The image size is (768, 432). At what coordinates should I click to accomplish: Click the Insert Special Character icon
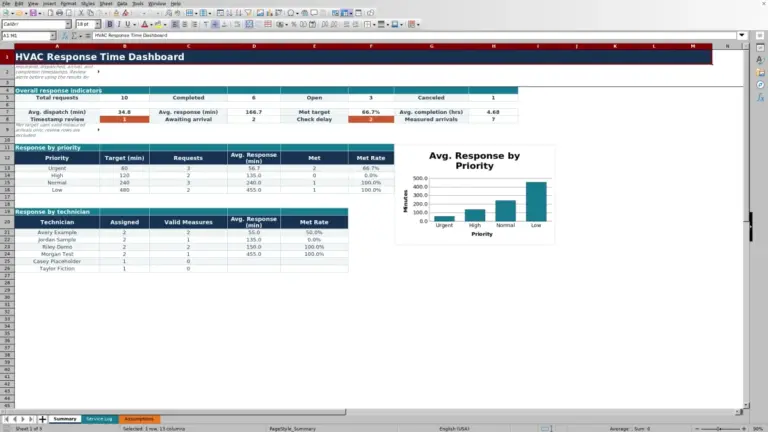click(290, 13)
